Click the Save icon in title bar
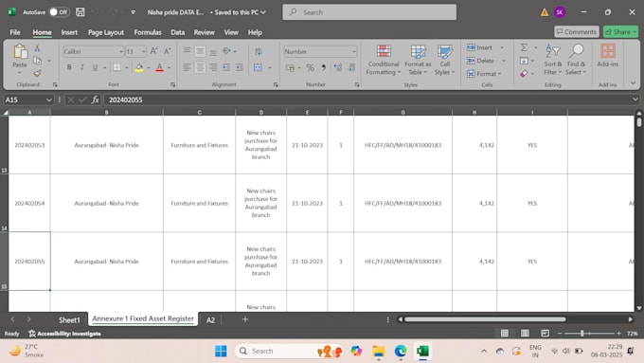 tap(80, 12)
